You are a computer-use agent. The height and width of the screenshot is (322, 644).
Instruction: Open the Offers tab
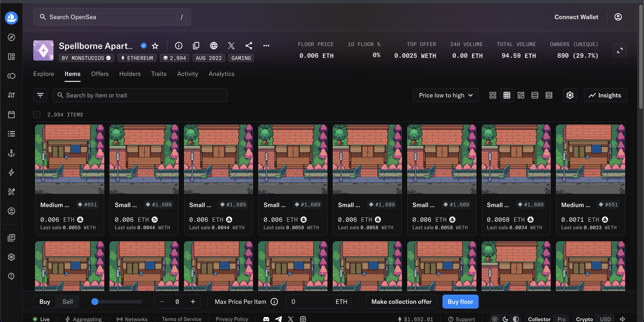pos(100,74)
